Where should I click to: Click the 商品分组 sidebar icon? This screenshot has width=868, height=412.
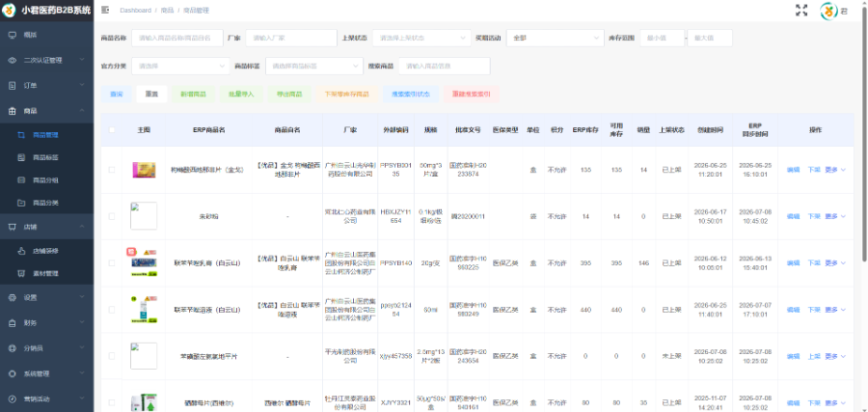point(21,180)
